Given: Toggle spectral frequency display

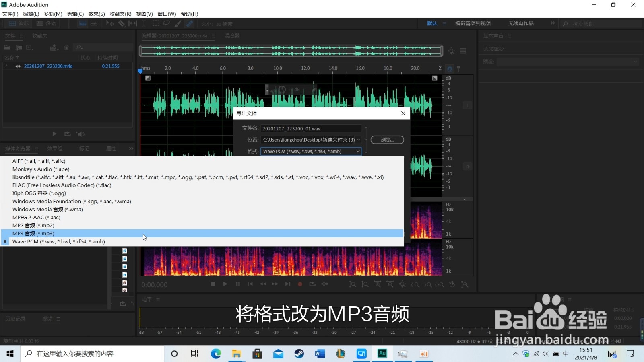Looking at the screenshot, I should coord(83,24).
